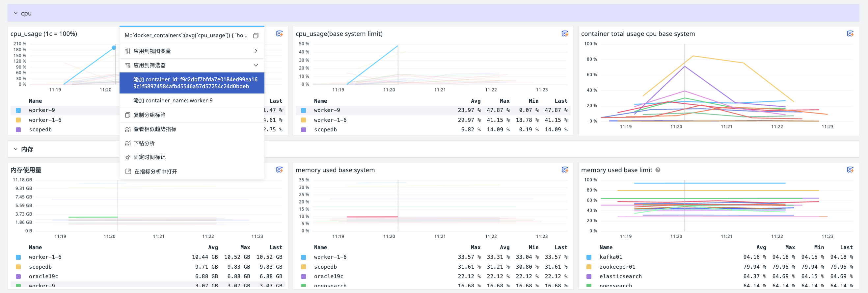The image size is (868, 293).
Task: Click yellow scopedb swatch in memory used base system legend
Action: click(x=303, y=267)
